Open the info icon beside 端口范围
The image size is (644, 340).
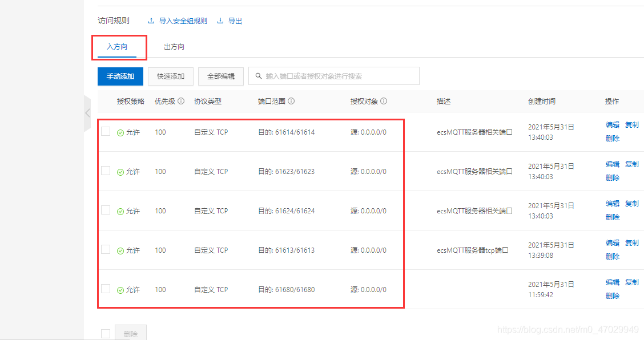(x=292, y=101)
